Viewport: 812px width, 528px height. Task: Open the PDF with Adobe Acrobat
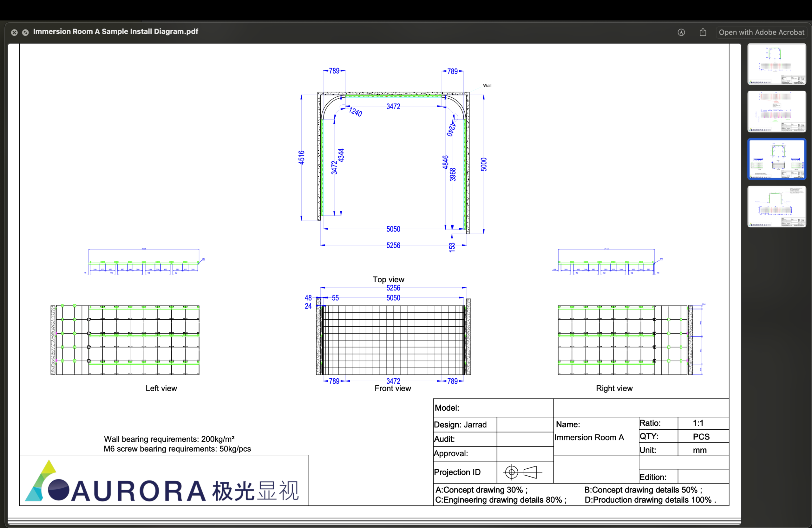click(x=762, y=32)
